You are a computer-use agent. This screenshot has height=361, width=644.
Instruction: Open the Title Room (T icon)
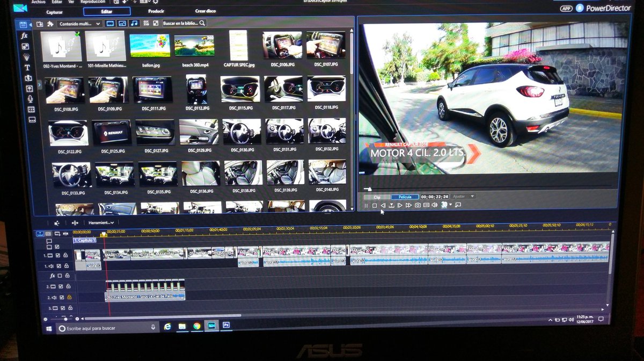[27, 67]
